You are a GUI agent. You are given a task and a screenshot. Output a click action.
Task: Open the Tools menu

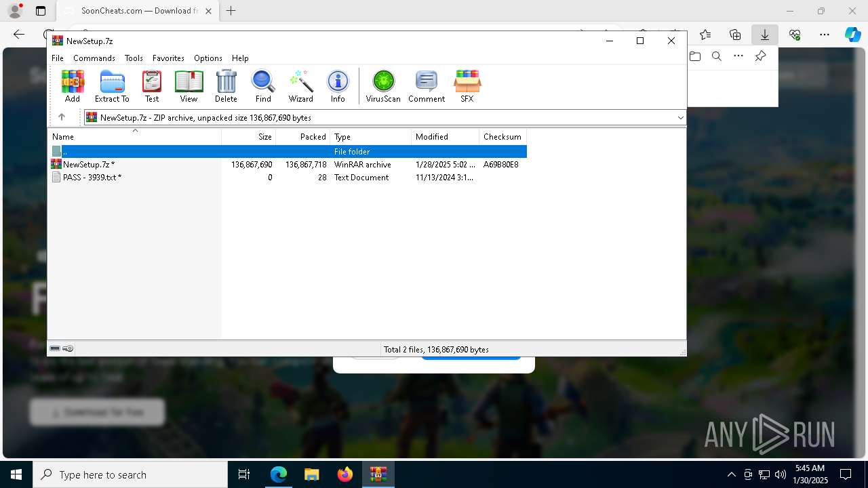point(134,58)
